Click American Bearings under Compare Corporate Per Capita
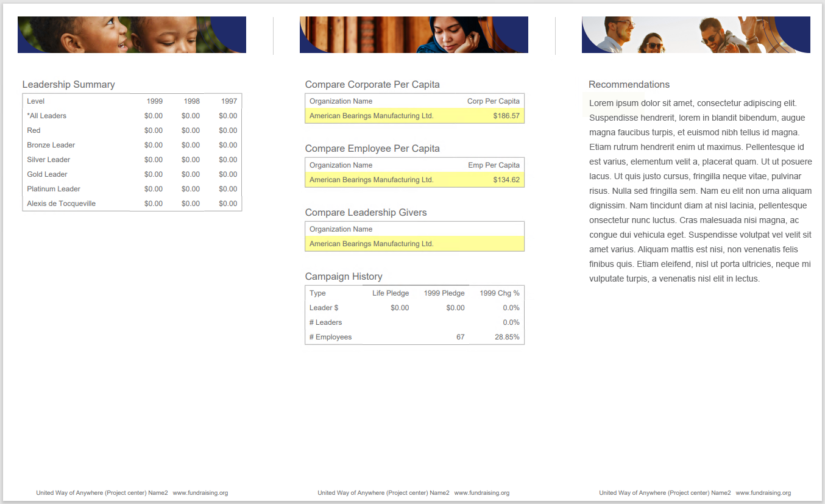 pyautogui.click(x=371, y=116)
